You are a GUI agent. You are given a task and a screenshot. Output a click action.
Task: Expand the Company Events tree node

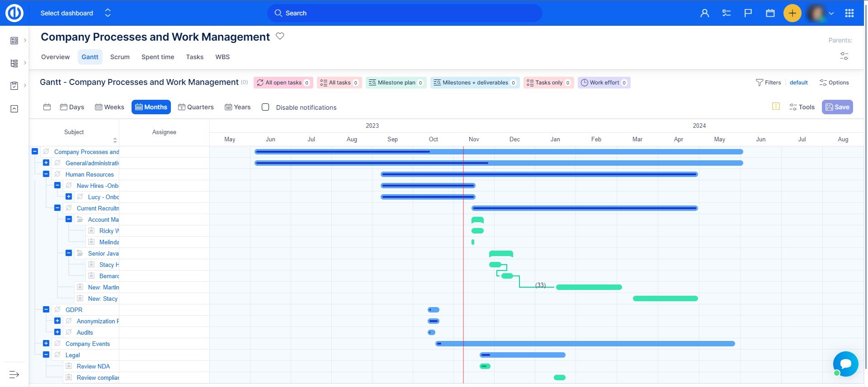[46, 343]
